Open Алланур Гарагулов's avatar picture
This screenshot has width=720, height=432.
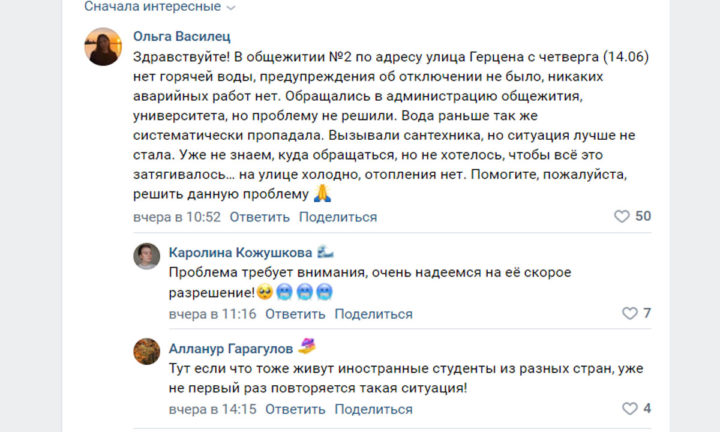[146, 352]
